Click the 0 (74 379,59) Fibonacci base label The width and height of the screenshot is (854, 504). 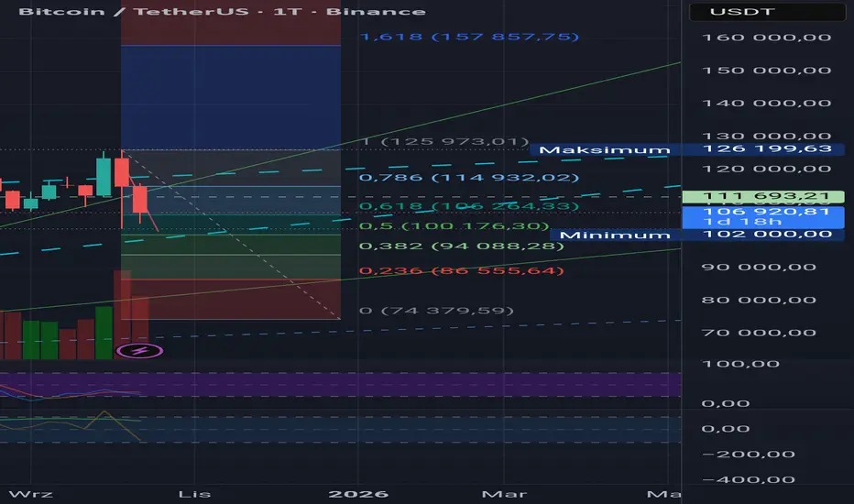[436, 311]
